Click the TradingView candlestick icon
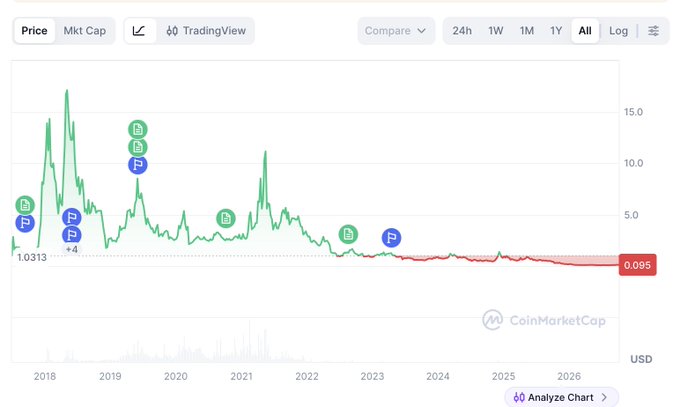The height and width of the screenshot is (407, 680). tap(172, 31)
